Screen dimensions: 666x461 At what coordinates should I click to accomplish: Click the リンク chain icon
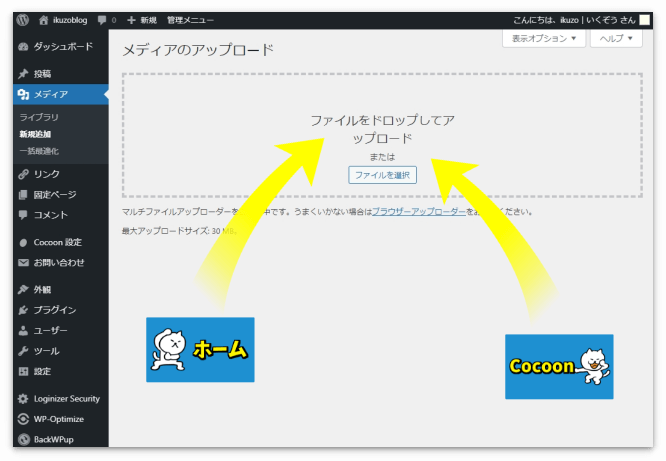click(x=23, y=174)
